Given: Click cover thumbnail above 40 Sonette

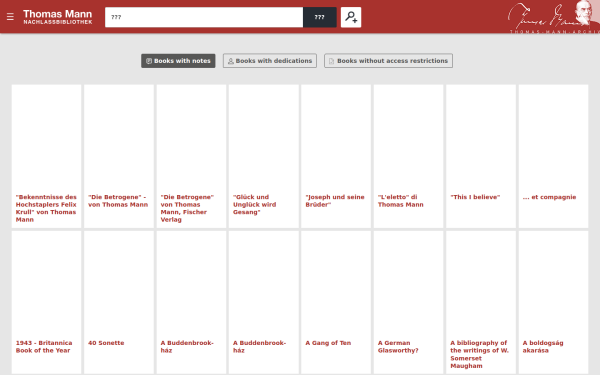Looking at the screenshot, I should point(119,284).
